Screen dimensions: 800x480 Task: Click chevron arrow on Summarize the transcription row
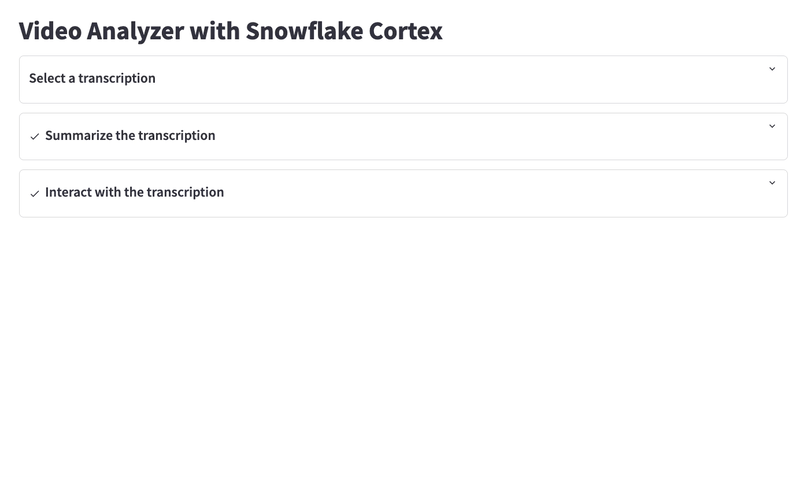click(772, 126)
